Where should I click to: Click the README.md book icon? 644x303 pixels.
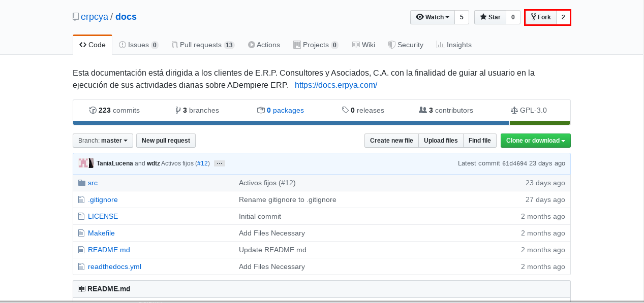pyautogui.click(x=81, y=289)
